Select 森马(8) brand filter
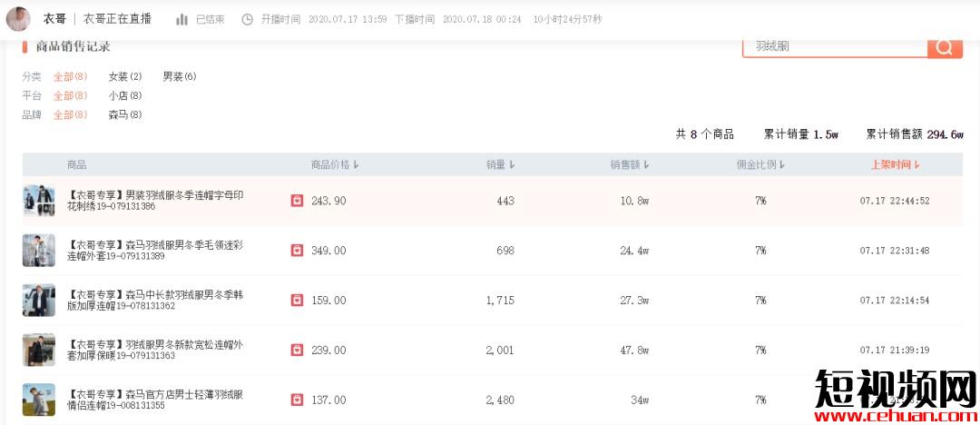980x425 pixels. tap(125, 114)
